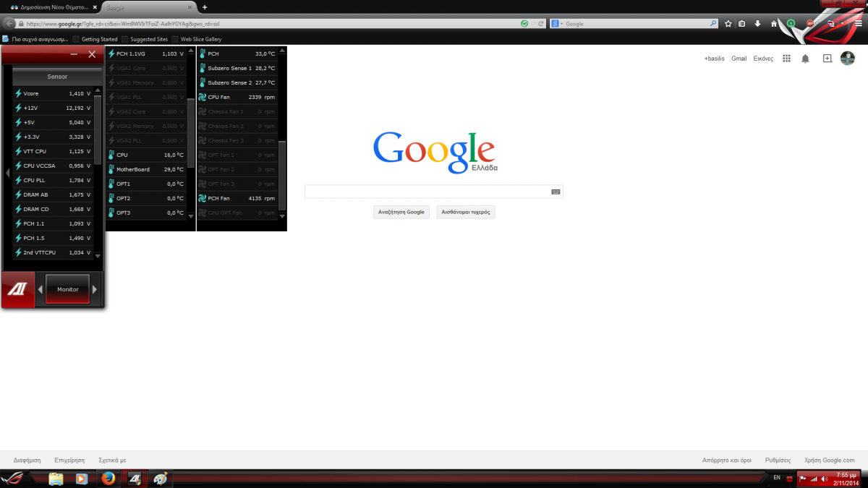Click the PCH Fan spinner icon
The width and height of the screenshot is (868, 488).
coord(203,198)
